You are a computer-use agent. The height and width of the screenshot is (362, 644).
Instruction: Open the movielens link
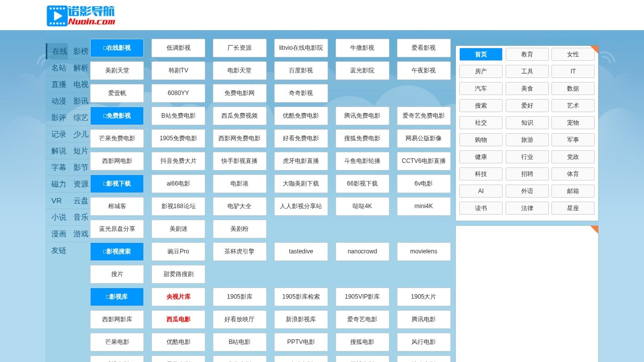[x=424, y=252]
